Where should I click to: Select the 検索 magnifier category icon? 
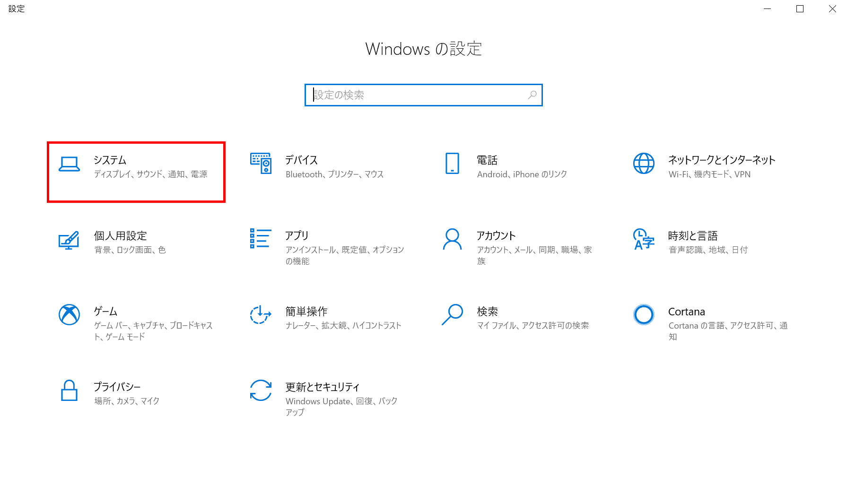click(452, 315)
